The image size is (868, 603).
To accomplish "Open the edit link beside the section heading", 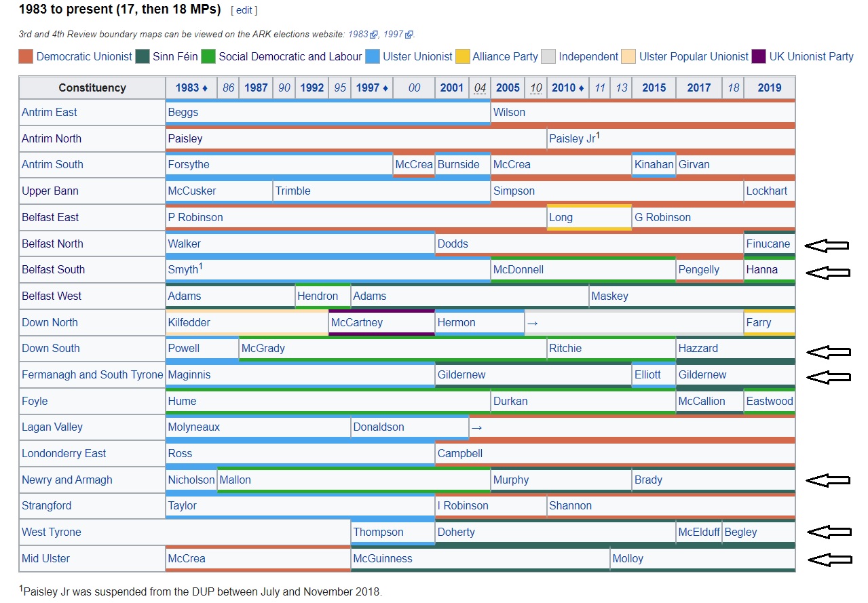I will click(x=244, y=10).
